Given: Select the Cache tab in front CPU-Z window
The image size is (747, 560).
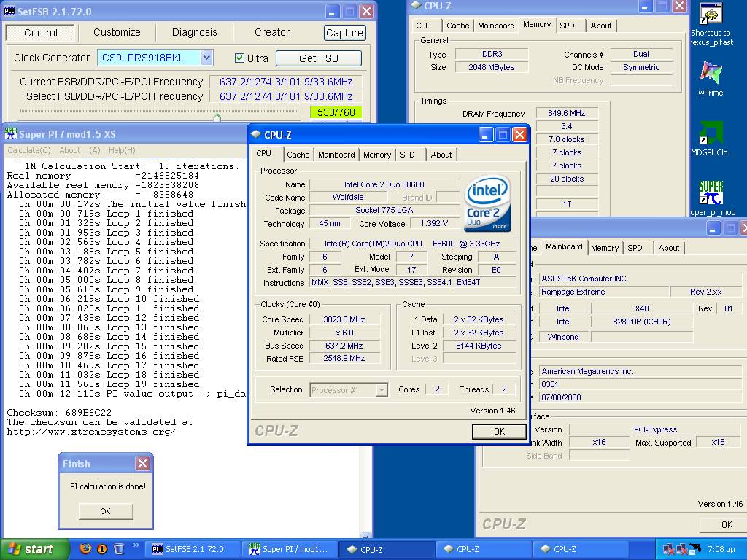Looking at the screenshot, I should click(298, 155).
